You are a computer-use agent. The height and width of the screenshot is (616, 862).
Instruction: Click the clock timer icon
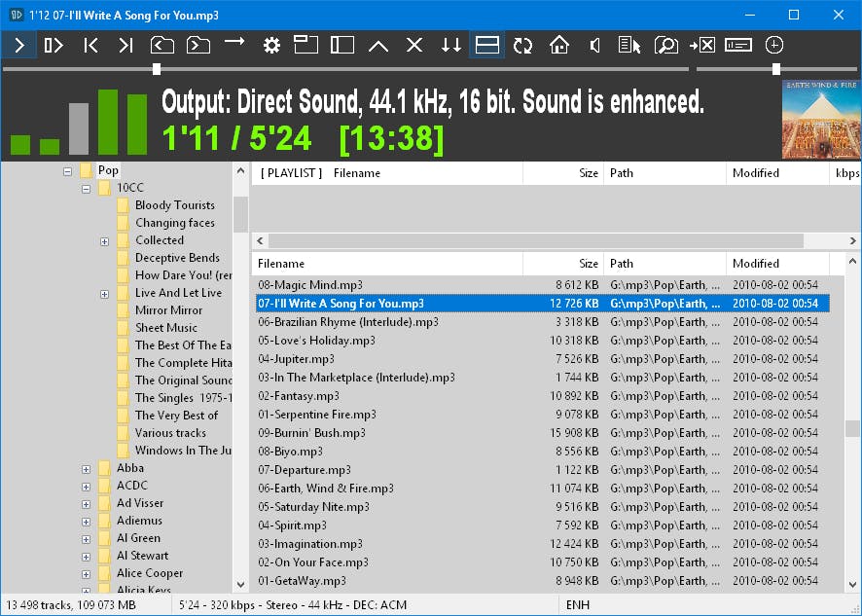click(774, 45)
